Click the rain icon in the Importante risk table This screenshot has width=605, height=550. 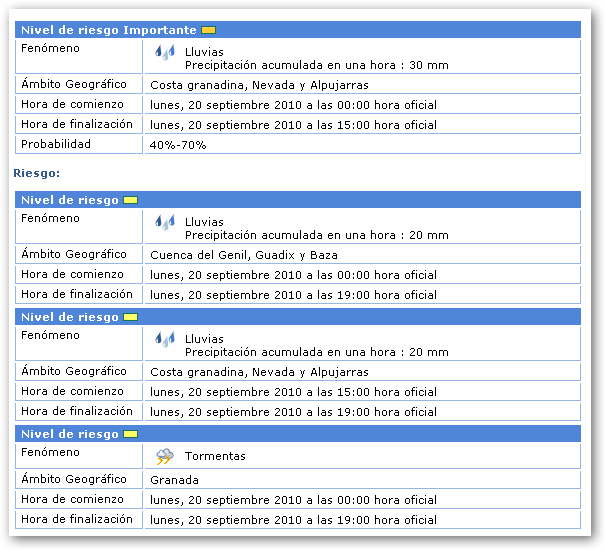click(165, 52)
